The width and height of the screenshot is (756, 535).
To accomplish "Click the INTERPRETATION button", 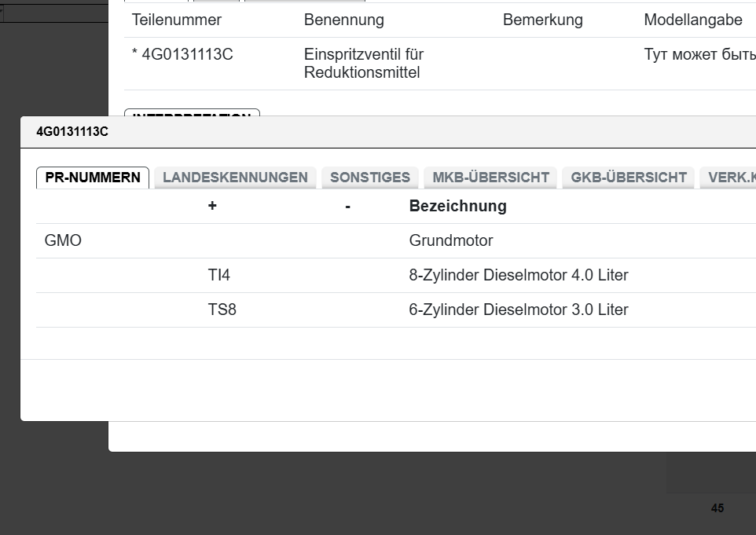I will (x=193, y=116).
